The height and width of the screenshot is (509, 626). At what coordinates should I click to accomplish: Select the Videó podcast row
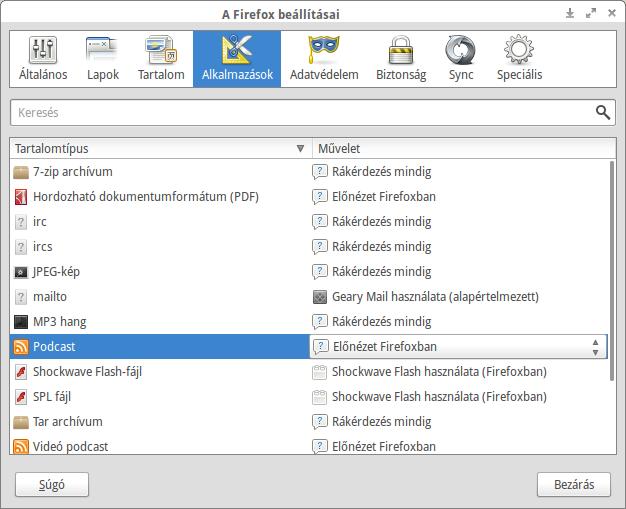pyautogui.click(x=310, y=445)
